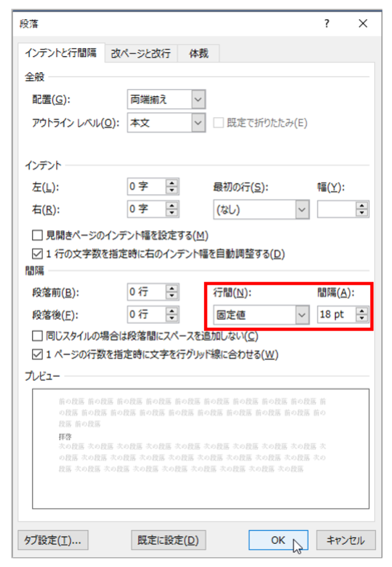Click the help question mark icon
The width and height of the screenshot is (392, 567).
[327, 24]
